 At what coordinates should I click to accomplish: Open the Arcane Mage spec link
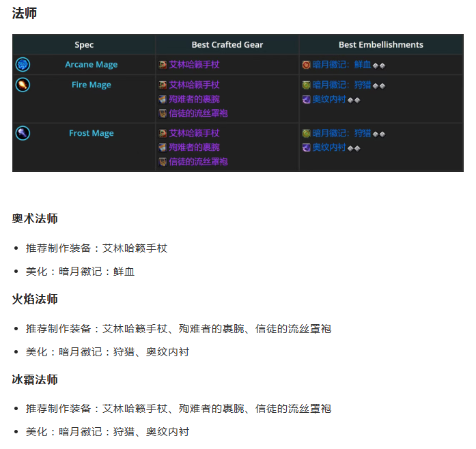[92, 65]
